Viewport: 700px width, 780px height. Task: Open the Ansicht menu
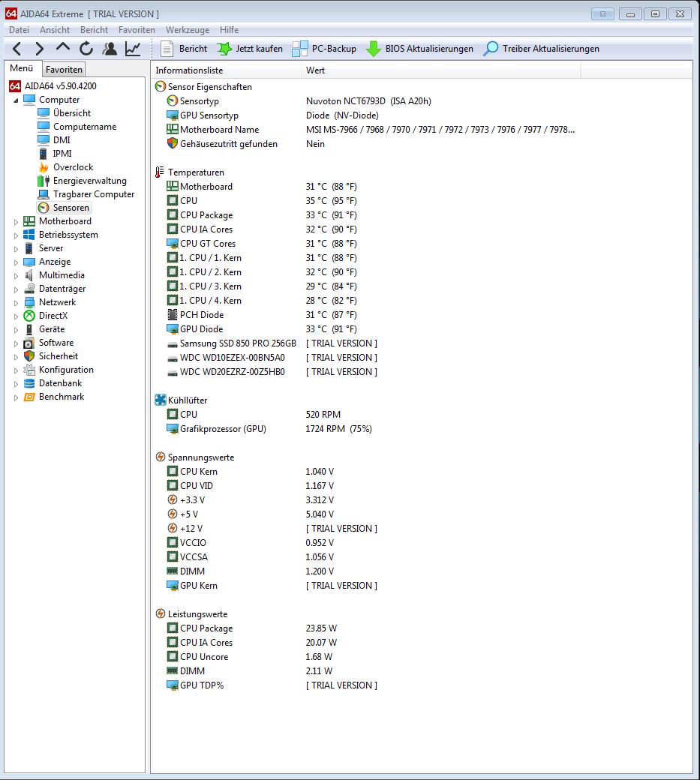(55, 30)
